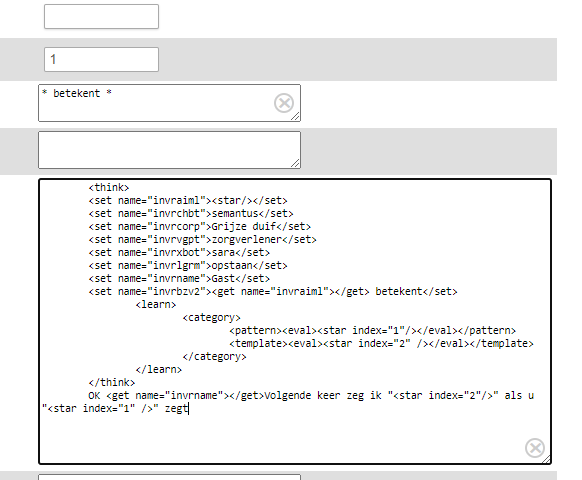
Task: Click the 'opstaan' set line
Action: click(188, 265)
